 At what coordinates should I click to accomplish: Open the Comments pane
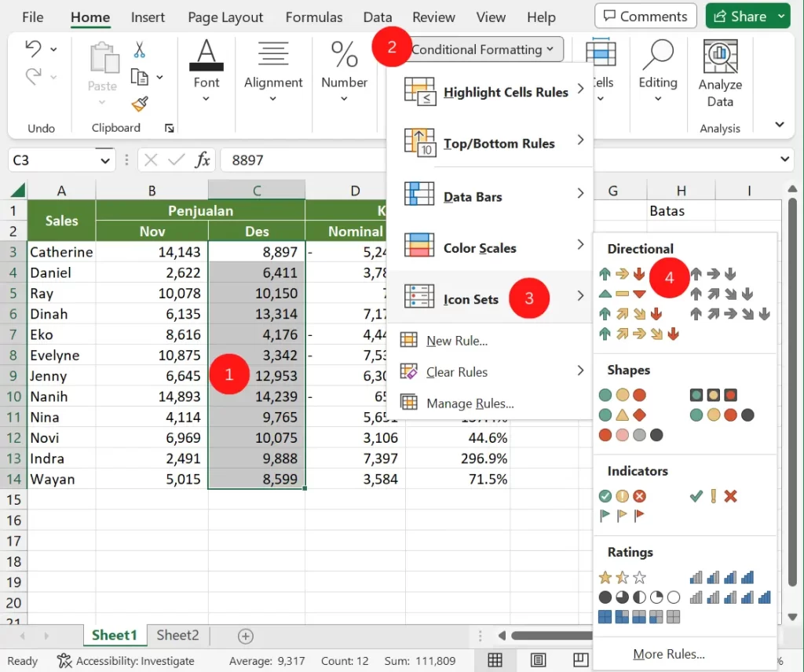pos(645,16)
